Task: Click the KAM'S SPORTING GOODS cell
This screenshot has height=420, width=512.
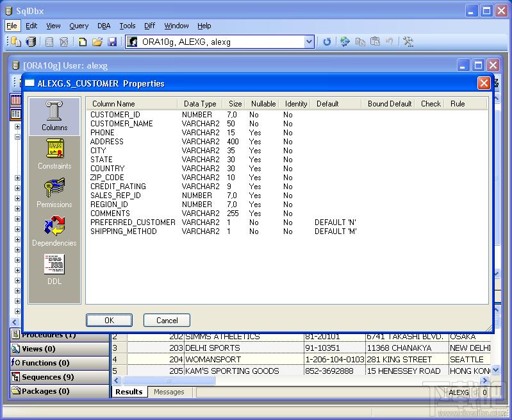Action: (x=244, y=371)
